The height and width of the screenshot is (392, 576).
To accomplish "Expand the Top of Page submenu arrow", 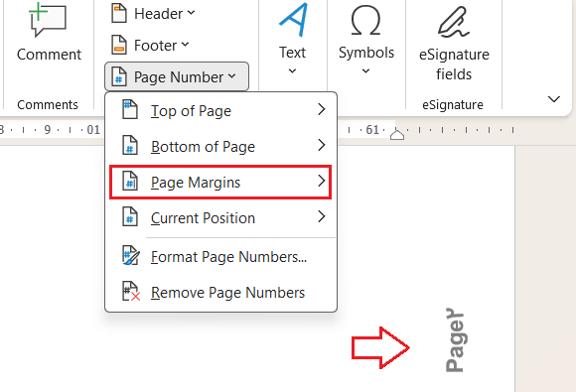I will click(322, 109).
